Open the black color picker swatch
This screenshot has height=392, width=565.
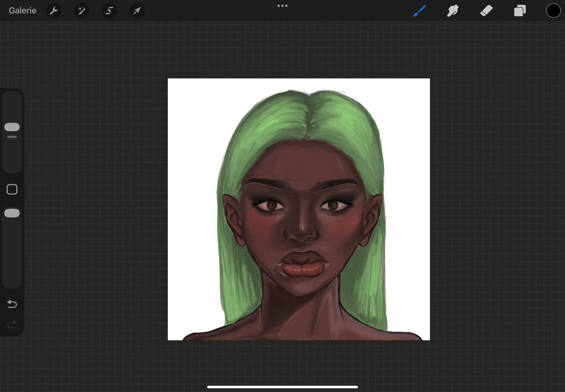pos(553,10)
